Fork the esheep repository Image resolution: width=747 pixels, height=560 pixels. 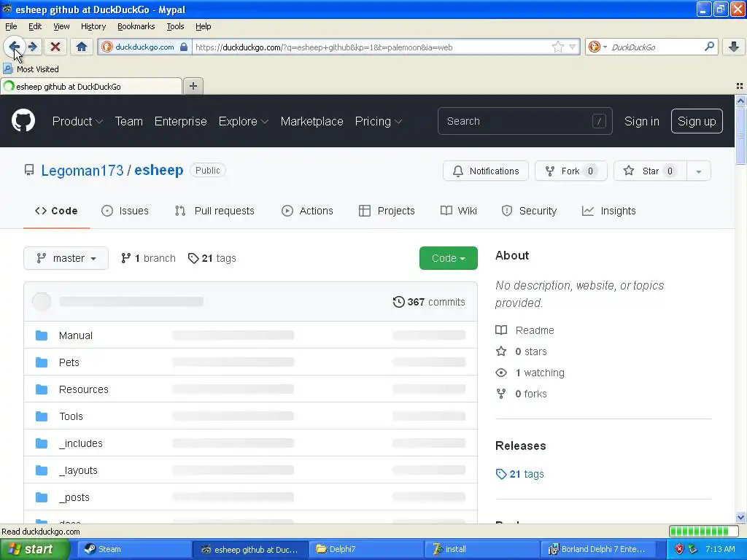(x=570, y=171)
